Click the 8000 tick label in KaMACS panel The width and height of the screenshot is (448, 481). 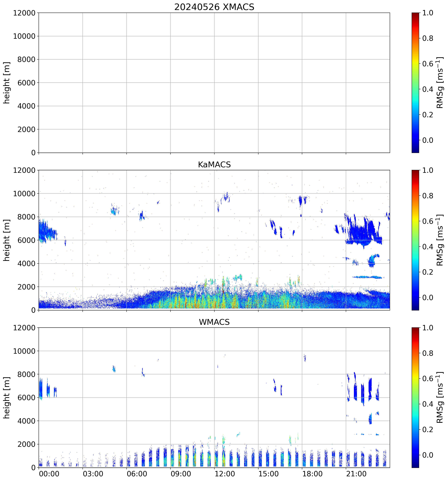click(26, 217)
